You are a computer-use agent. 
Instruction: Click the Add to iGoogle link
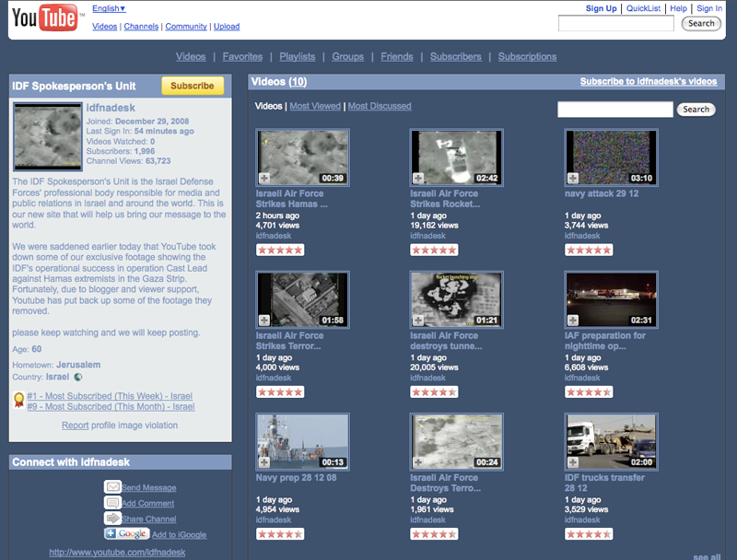point(179,534)
